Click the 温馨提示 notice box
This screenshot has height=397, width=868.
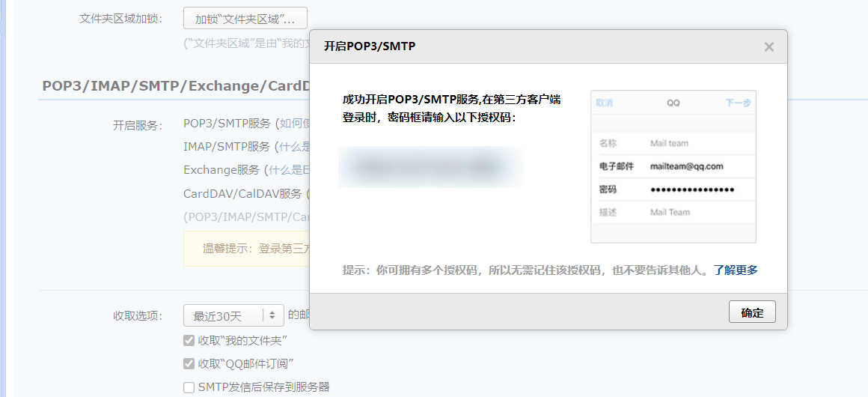tap(247, 249)
